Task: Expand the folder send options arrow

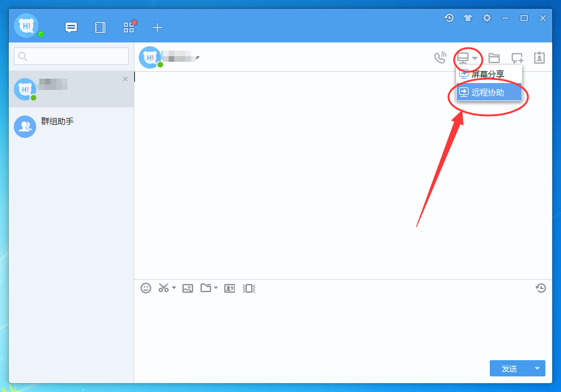Action: tap(216, 288)
